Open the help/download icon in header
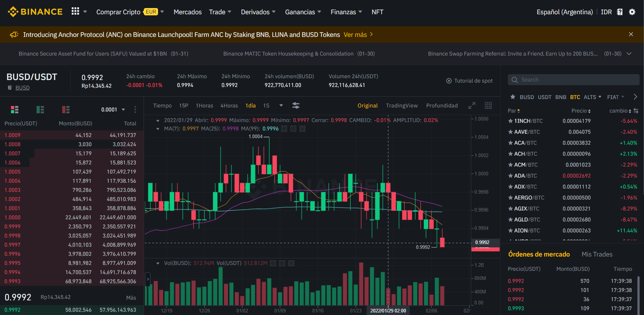 (619, 12)
